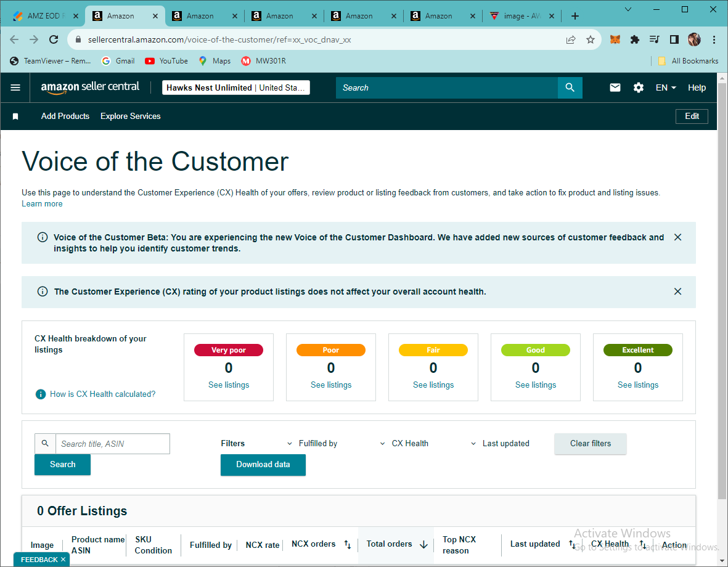Image resolution: width=728 pixels, height=567 pixels.
Task: Sort by Total orders down arrow
Action: point(423,544)
